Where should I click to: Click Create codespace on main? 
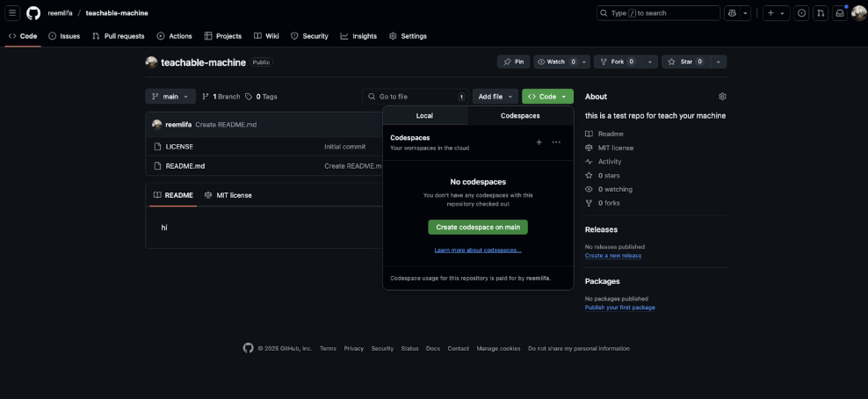[478, 227]
